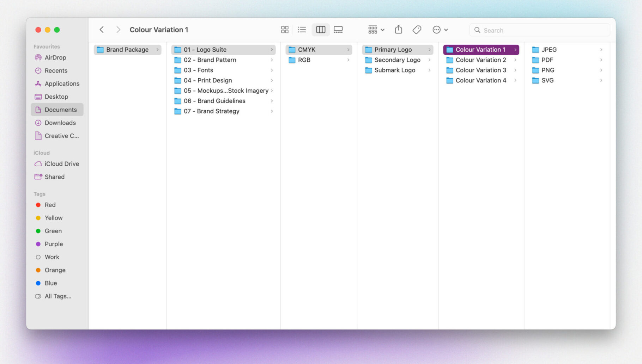Open AirDrop in the sidebar
Image resolution: width=642 pixels, height=364 pixels.
click(x=57, y=57)
